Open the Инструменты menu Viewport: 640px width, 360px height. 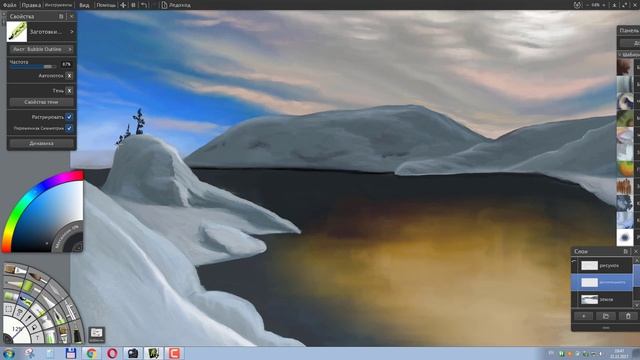coord(58,5)
